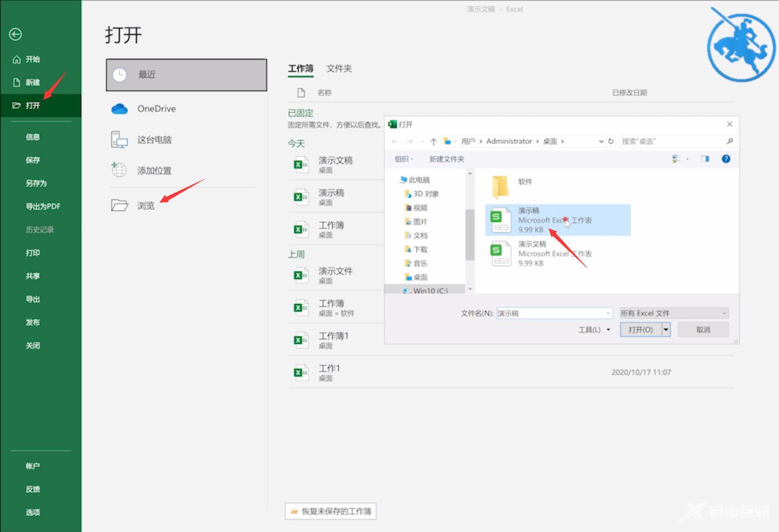Screen dimensions: 779x532
Task: Sort by the 名称 column header
Action: coord(324,93)
